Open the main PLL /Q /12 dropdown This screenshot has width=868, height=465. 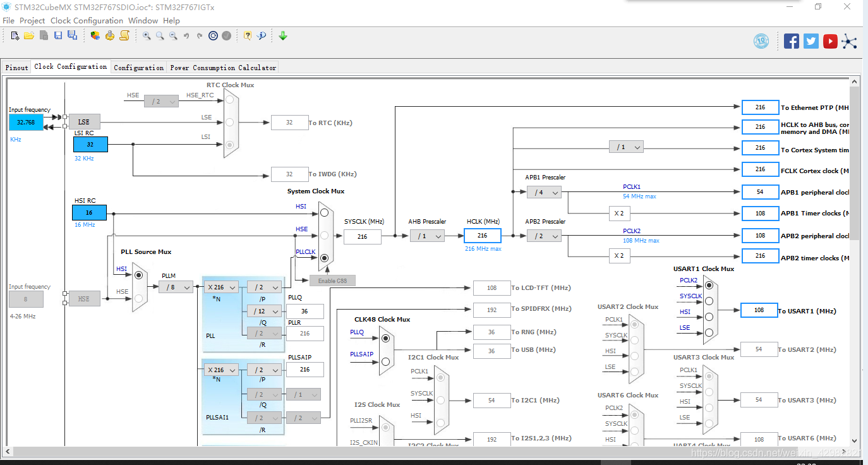264,311
